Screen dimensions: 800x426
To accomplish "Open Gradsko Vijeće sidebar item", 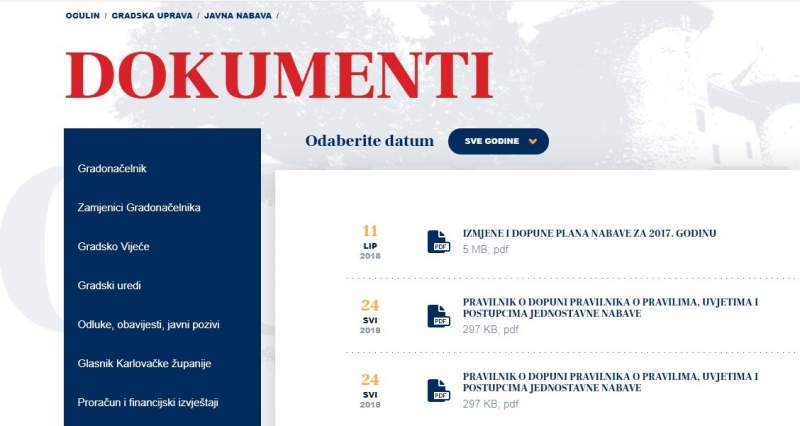I will pyautogui.click(x=113, y=246).
